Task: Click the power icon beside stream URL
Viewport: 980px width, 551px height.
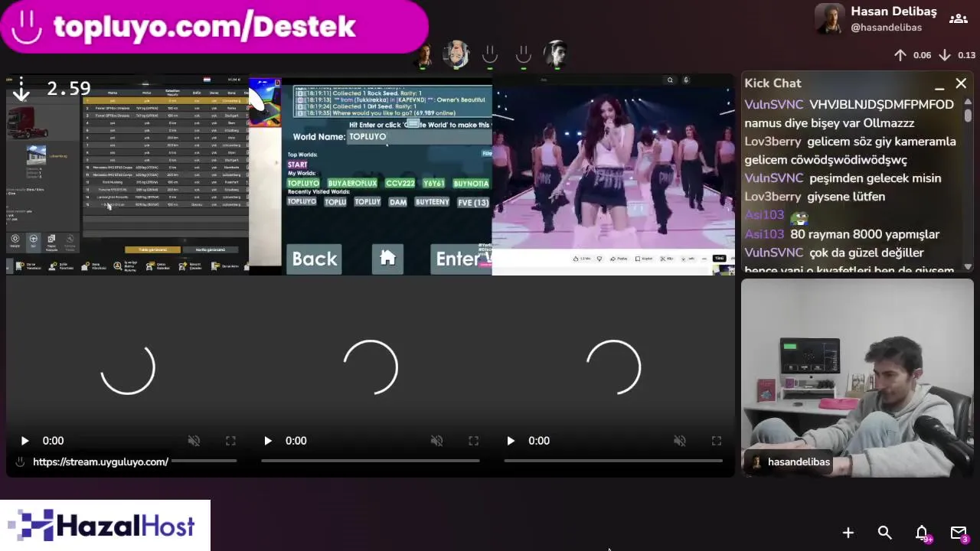Action: tap(20, 462)
